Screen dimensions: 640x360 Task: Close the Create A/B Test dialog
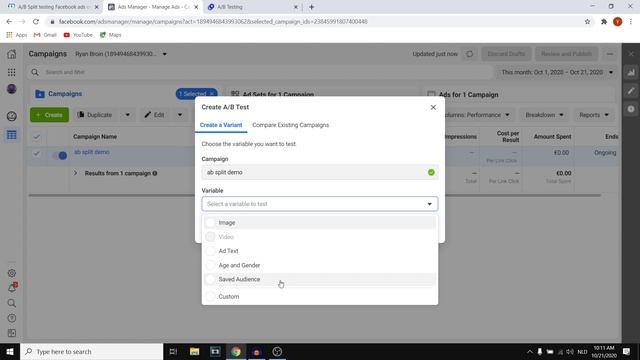click(x=433, y=107)
